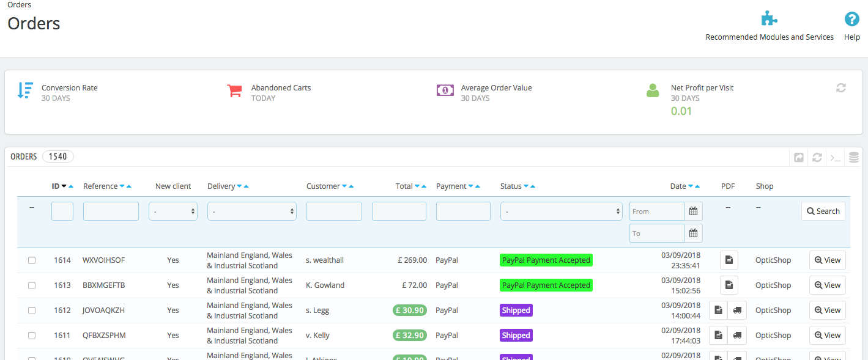The width and height of the screenshot is (868, 360).
Task: Click the Orders breadcrumb link
Action: pyautogui.click(x=20, y=5)
